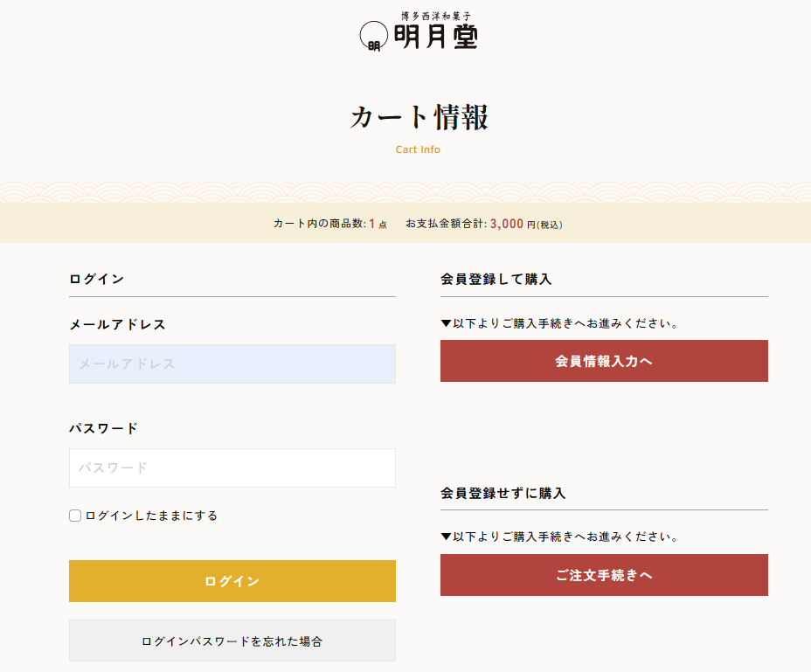This screenshot has width=811, height=672.
Task: Select the 会員登録して購入 section heading
Action: click(496, 279)
